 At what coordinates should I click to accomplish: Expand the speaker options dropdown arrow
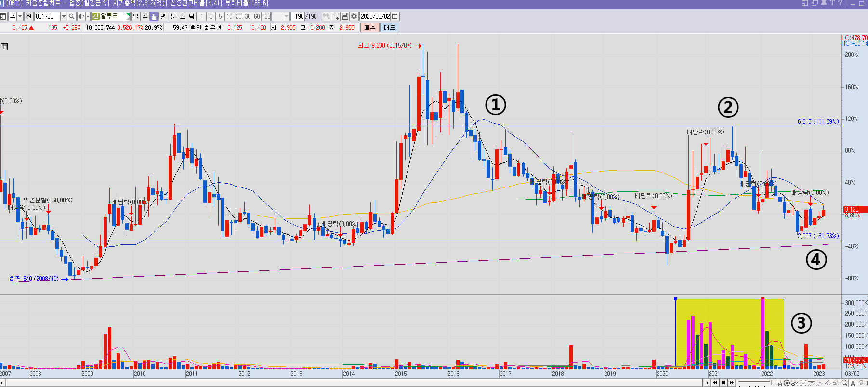[x=88, y=16]
